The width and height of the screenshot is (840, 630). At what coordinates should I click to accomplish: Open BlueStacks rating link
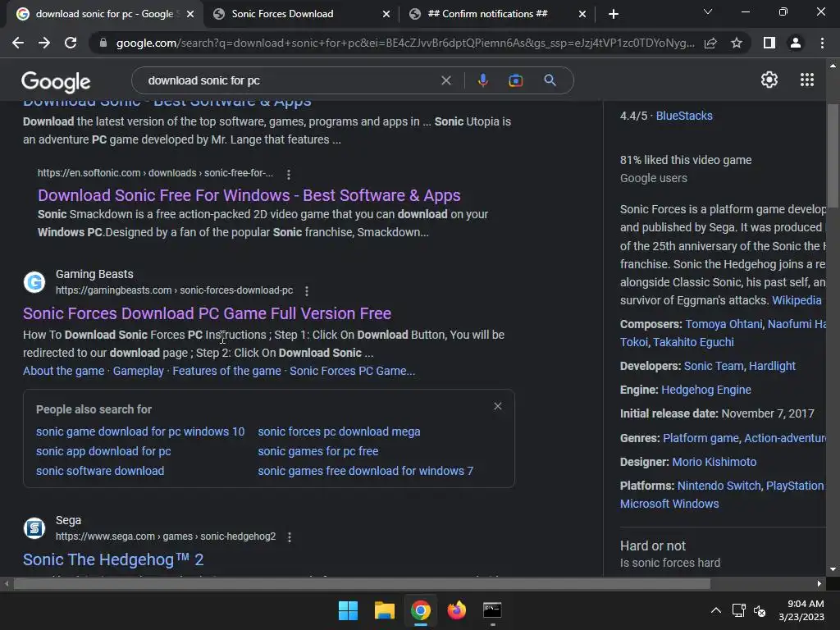684,116
